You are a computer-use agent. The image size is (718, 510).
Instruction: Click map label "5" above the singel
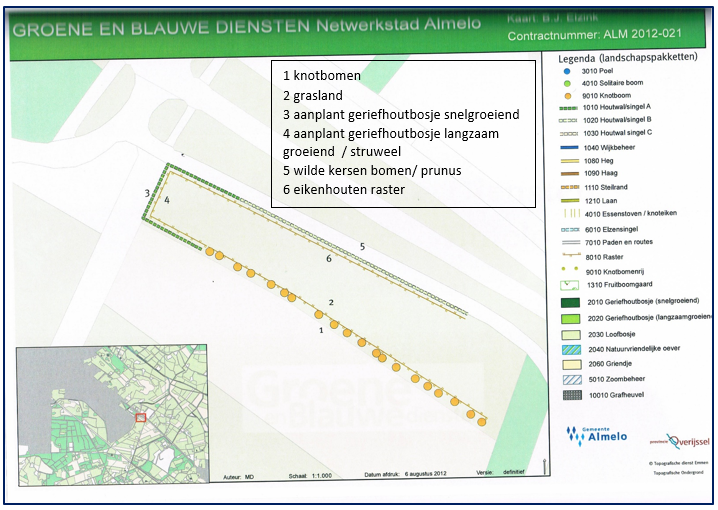coord(362,247)
